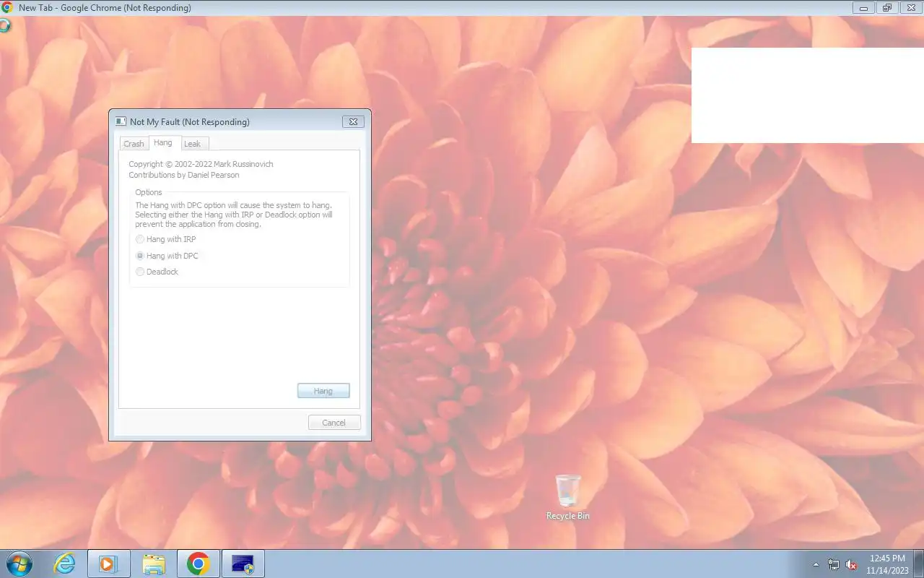
Task: Switch to Google Chrome on the taskbar
Action: click(x=199, y=564)
